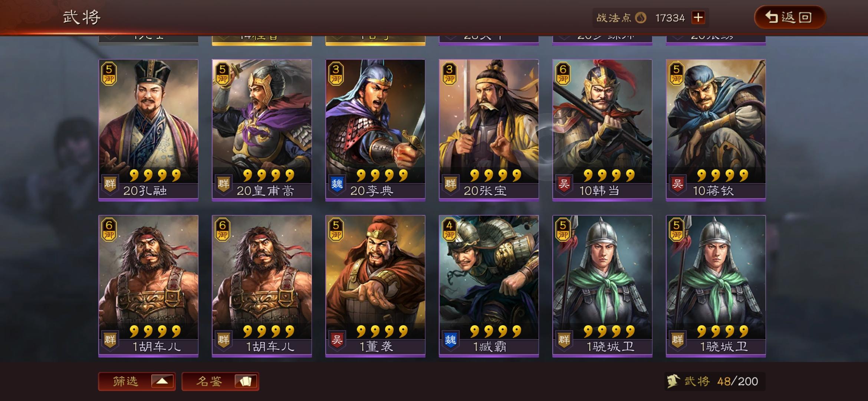Tap the flame icon next to 战法点

point(641,17)
